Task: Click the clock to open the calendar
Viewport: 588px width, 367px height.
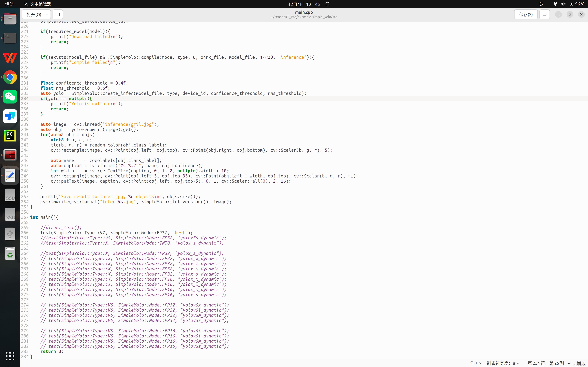Action: 304,4
